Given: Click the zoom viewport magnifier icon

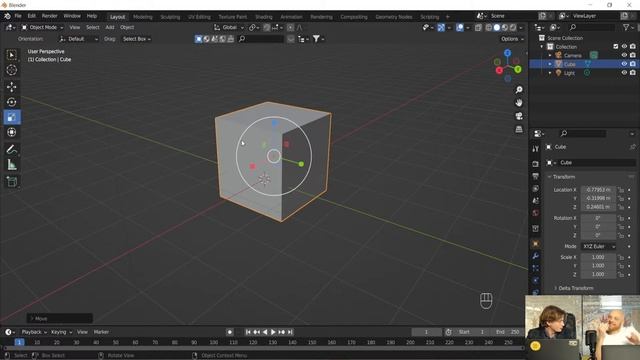Looking at the screenshot, I should (x=519, y=89).
